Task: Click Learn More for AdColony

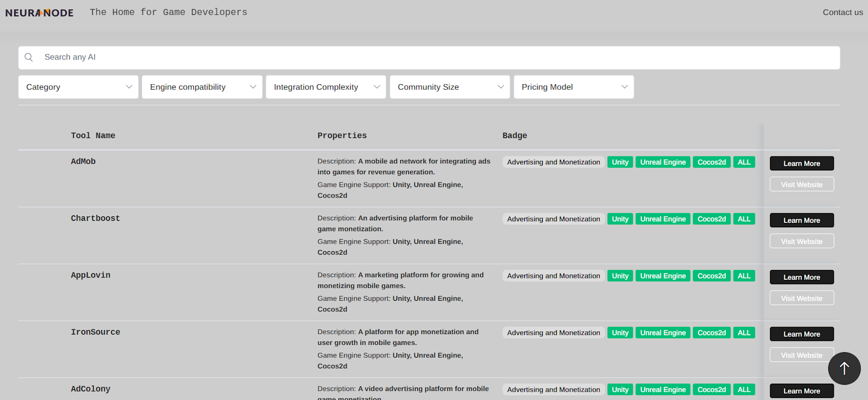Action: click(x=802, y=391)
